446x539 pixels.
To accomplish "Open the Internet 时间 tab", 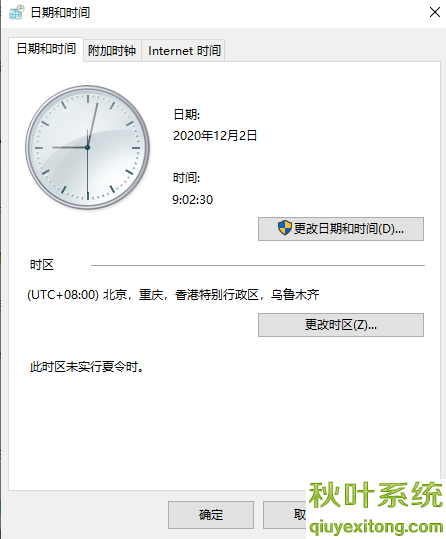I will [x=184, y=51].
